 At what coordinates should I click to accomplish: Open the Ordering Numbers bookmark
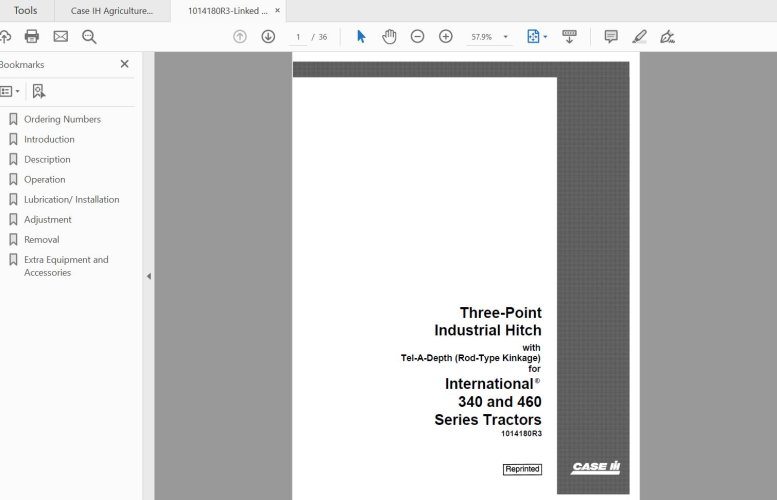pyautogui.click(x=62, y=119)
